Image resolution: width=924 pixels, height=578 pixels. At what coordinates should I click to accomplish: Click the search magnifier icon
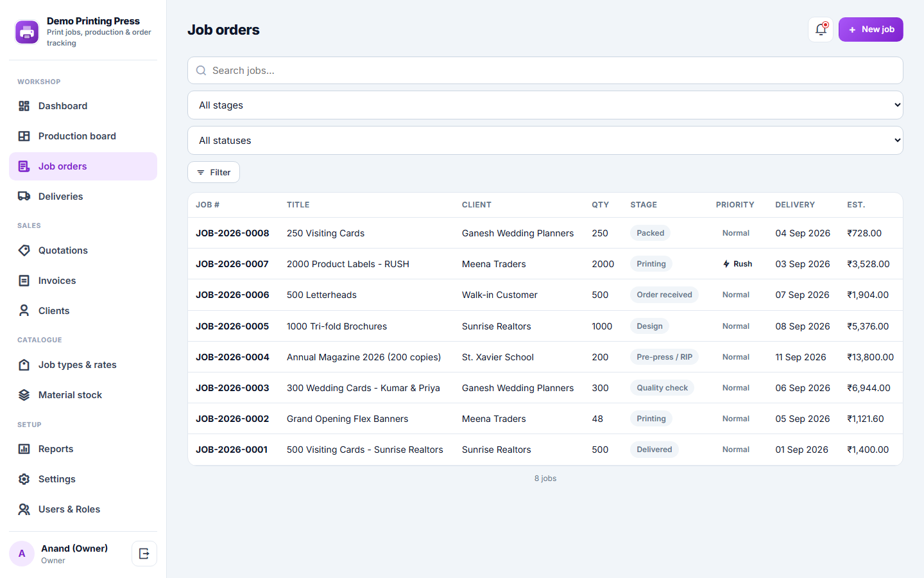click(201, 71)
